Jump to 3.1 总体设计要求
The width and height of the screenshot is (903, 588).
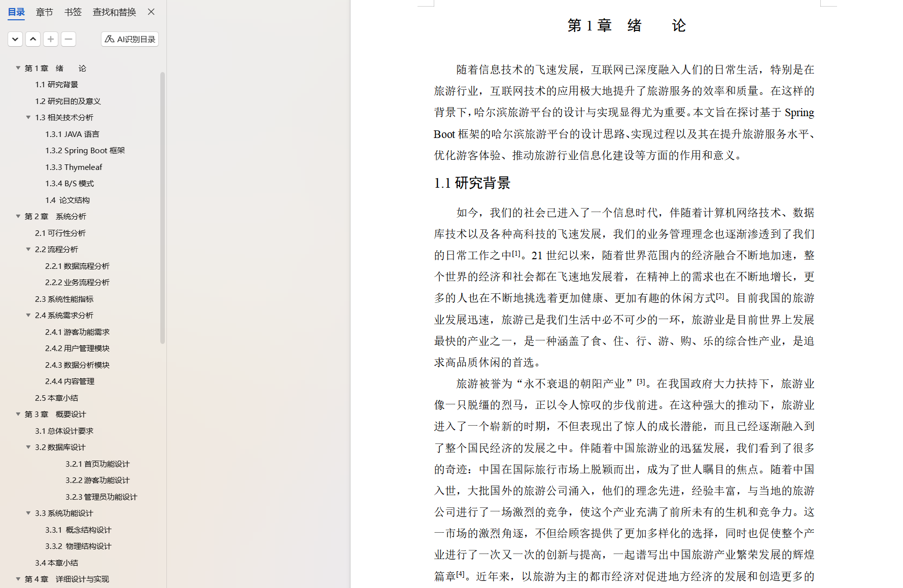64,431
